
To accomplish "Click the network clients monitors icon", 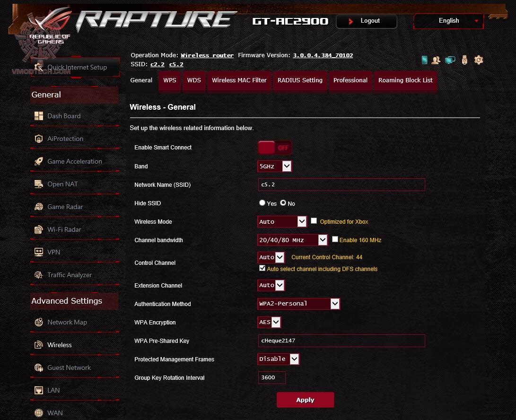I will 450,60.
